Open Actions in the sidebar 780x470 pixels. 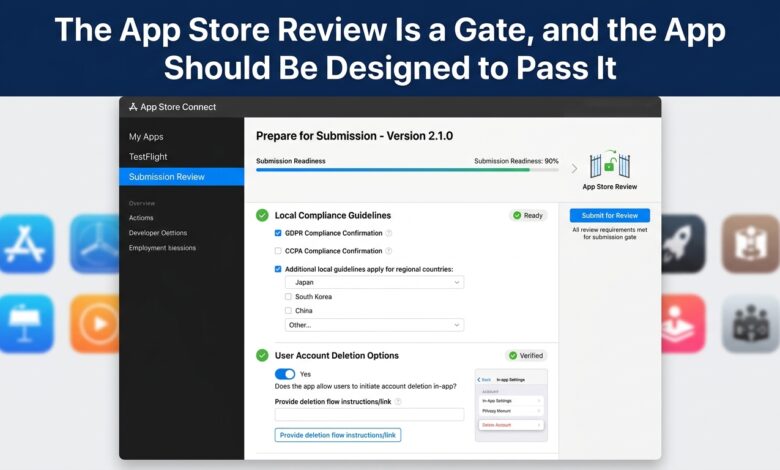pyautogui.click(x=141, y=218)
